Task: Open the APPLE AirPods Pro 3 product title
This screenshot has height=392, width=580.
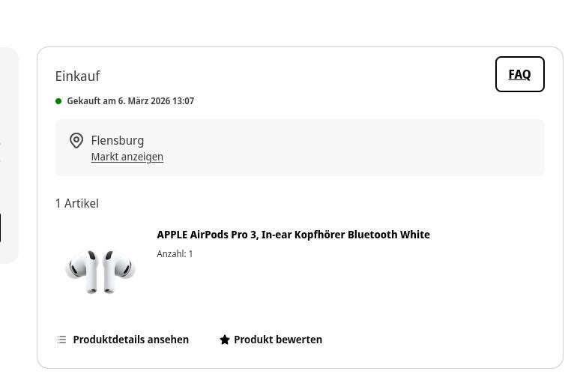Action: pyautogui.click(x=293, y=235)
